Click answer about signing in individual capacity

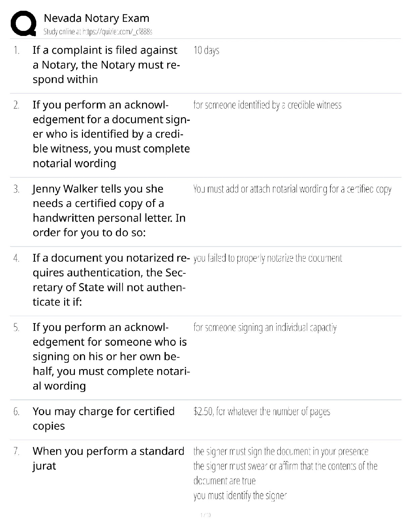pyautogui.click(x=265, y=328)
